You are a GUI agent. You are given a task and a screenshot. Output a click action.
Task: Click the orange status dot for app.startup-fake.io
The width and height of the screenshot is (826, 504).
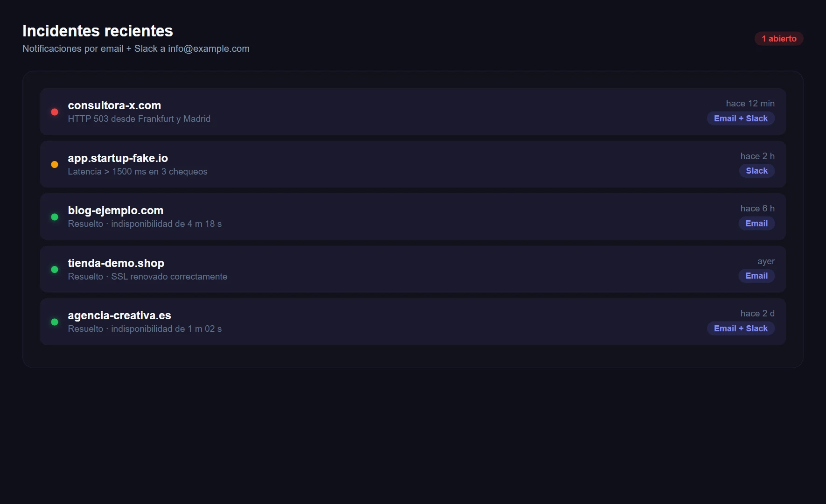click(x=55, y=164)
